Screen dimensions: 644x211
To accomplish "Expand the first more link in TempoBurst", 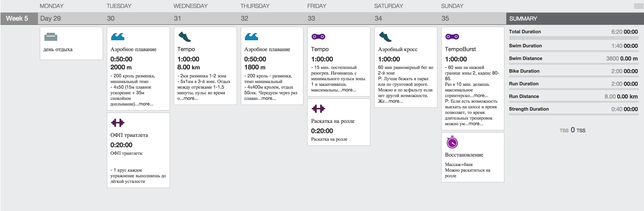I will 481,95.
